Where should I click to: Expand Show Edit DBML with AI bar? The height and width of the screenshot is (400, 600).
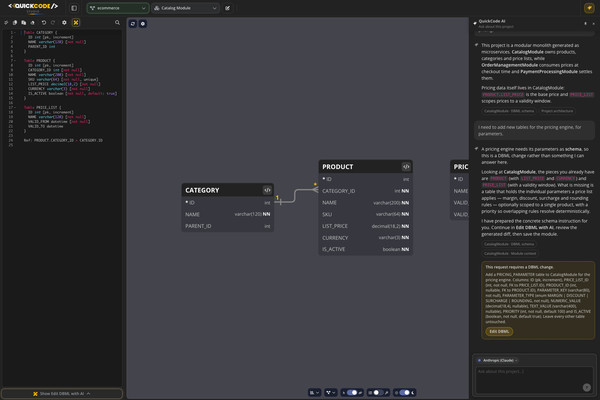point(62,393)
